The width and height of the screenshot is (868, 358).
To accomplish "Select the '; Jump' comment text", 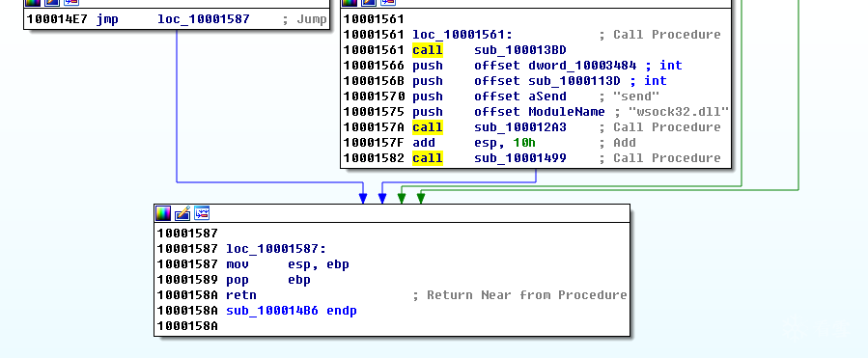I will click(x=304, y=19).
